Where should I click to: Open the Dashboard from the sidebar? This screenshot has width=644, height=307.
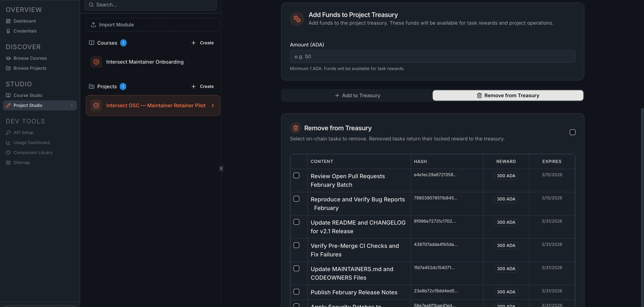coord(24,21)
